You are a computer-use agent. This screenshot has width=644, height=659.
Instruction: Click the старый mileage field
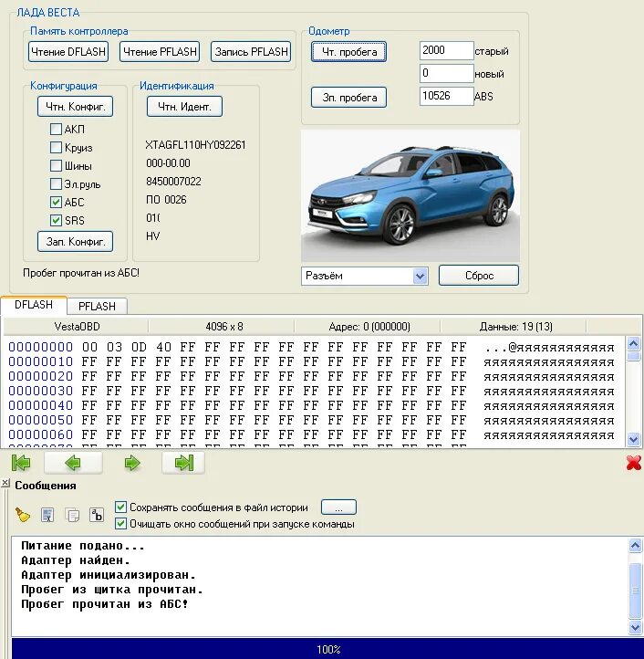coord(447,50)
